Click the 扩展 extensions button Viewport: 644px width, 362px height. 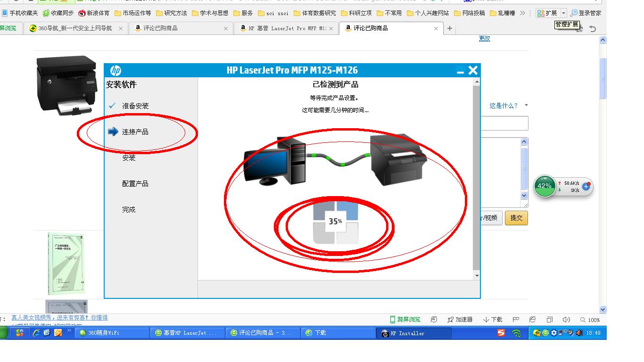tap(548, 13)
